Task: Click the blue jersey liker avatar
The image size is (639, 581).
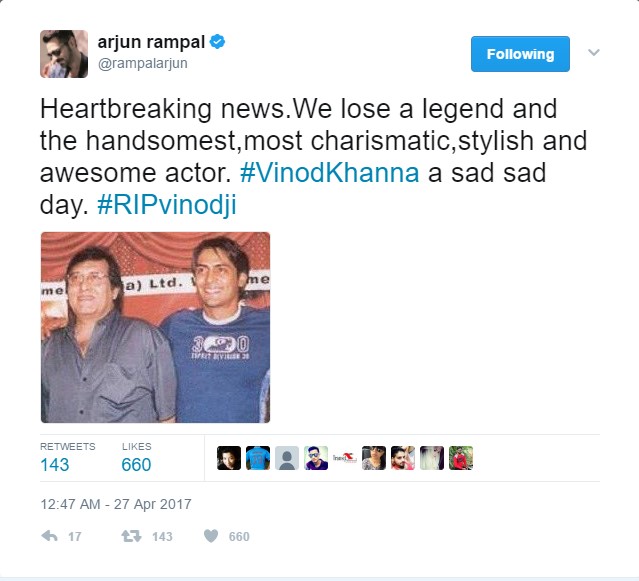Action: tap(258, 458)
